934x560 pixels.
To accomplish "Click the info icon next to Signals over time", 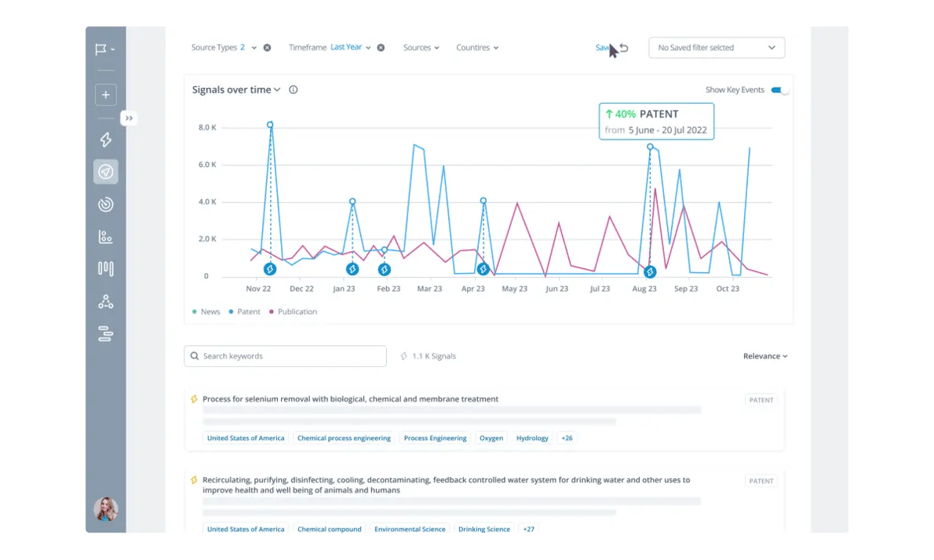I will click(293, 89).
